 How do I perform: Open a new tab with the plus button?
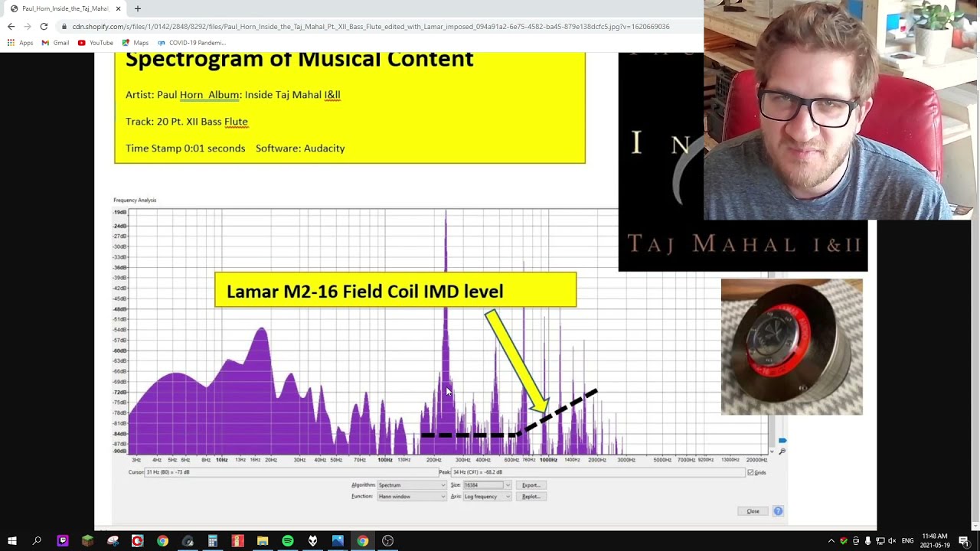click(x=138, y=8)
